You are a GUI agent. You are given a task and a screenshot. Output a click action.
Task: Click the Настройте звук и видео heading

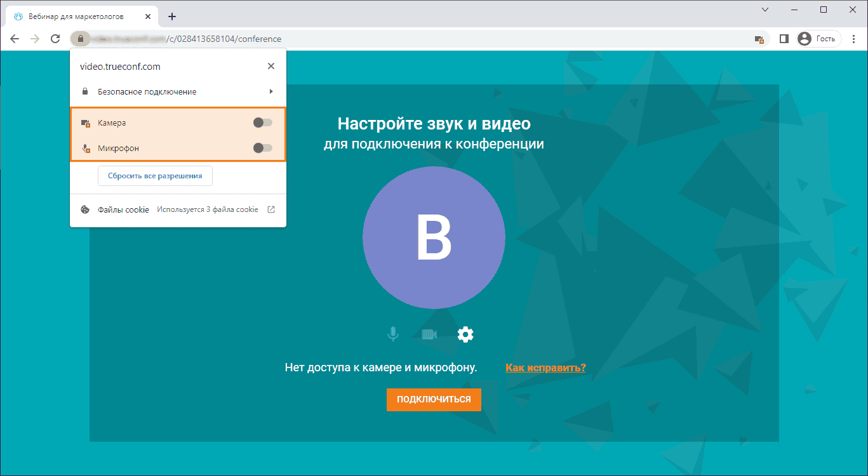pos(434,123)
